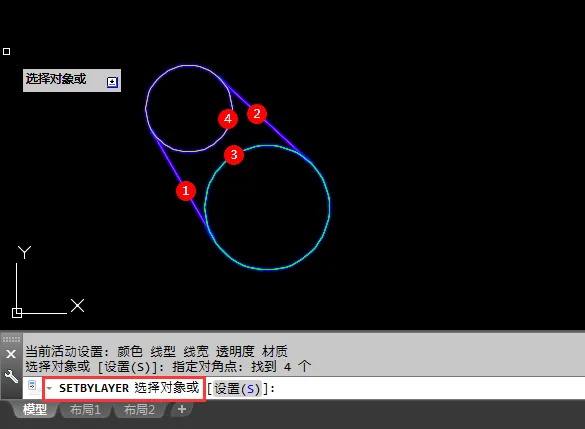Click the SETBYLAYER command text
The width and height of the screenshot is (585, 429).
94,388
